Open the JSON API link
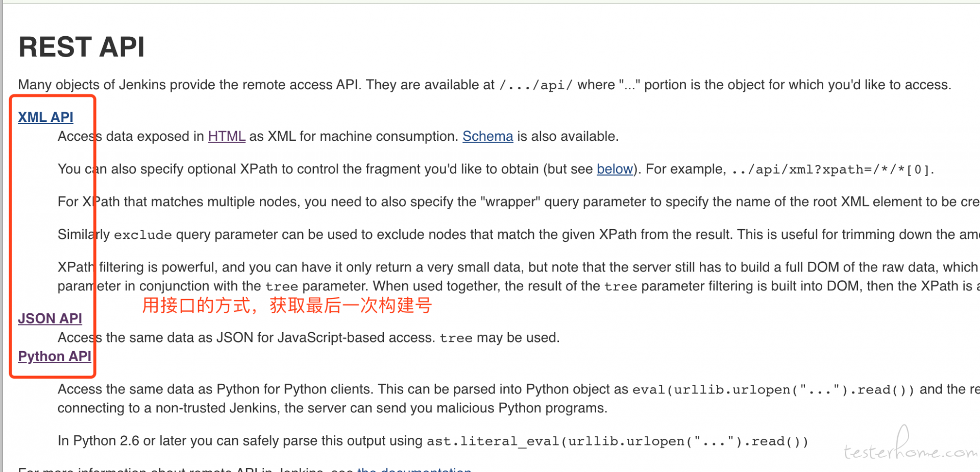 50,318
